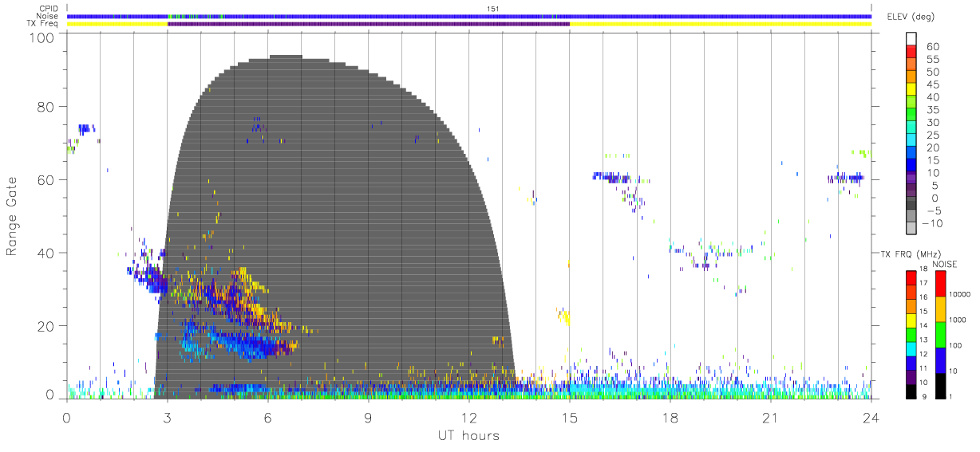Click the CPID value "151"

(493, 9)
